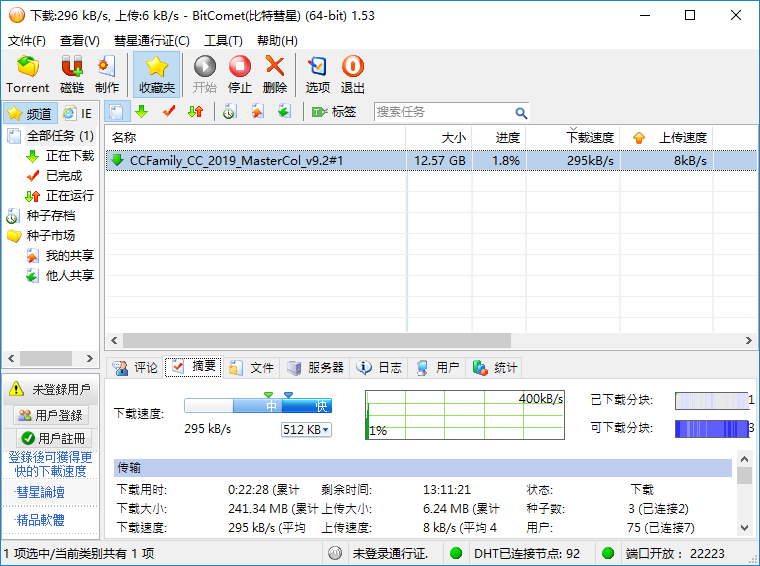Add a magnet link with 磁链 button

[72, 75]
